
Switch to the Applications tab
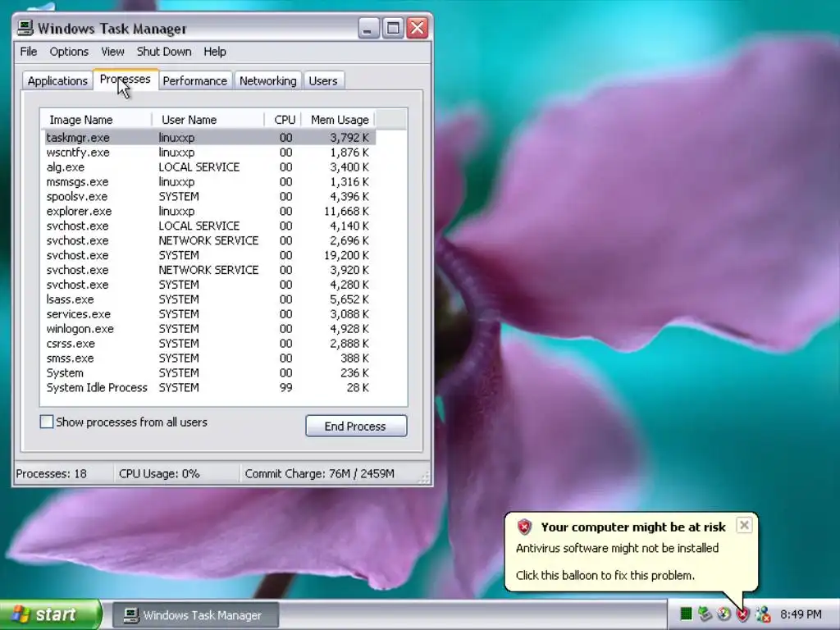tap(57, 81)
